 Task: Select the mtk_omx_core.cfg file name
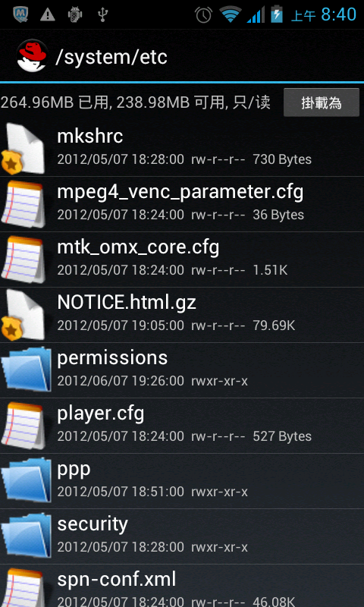click(x=138, y=248)
